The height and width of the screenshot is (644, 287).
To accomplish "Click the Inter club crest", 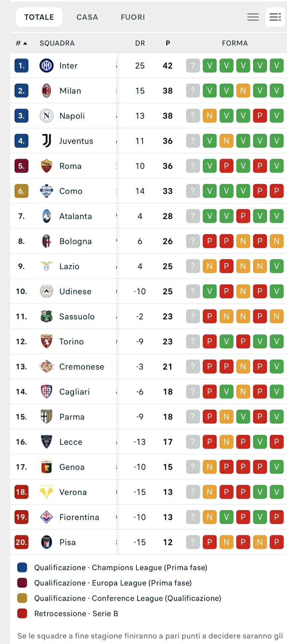I will (x=46, y=66).
